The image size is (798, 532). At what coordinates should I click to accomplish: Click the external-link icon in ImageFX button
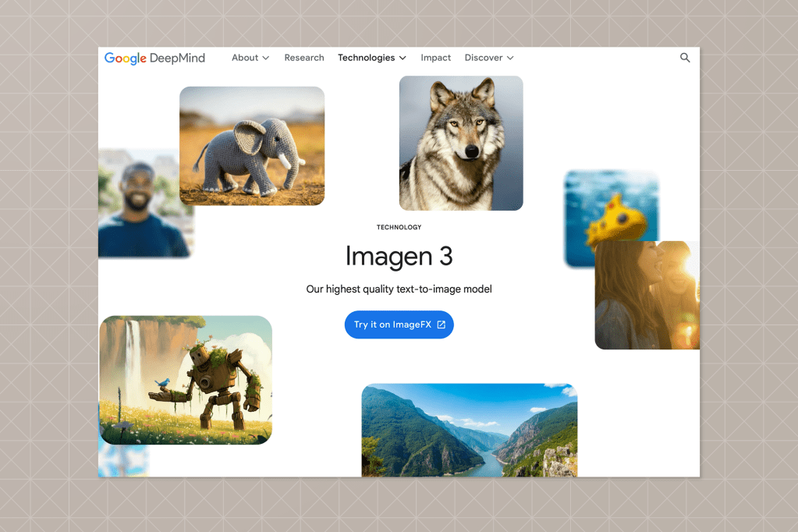[x=442, y=325]
